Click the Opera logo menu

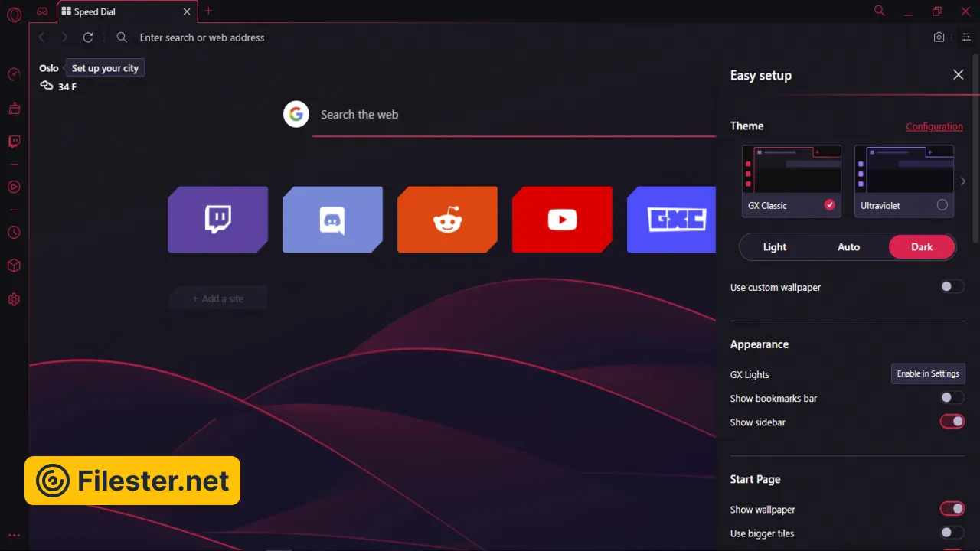[14, 15]
